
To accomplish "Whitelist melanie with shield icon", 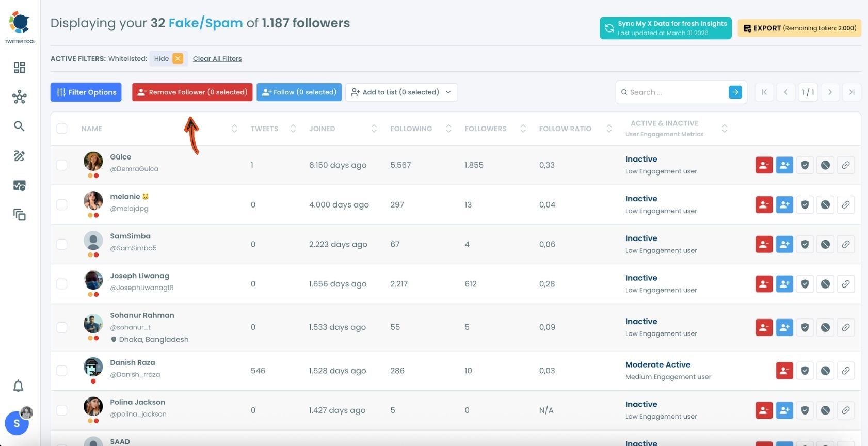I will [805, 205].
